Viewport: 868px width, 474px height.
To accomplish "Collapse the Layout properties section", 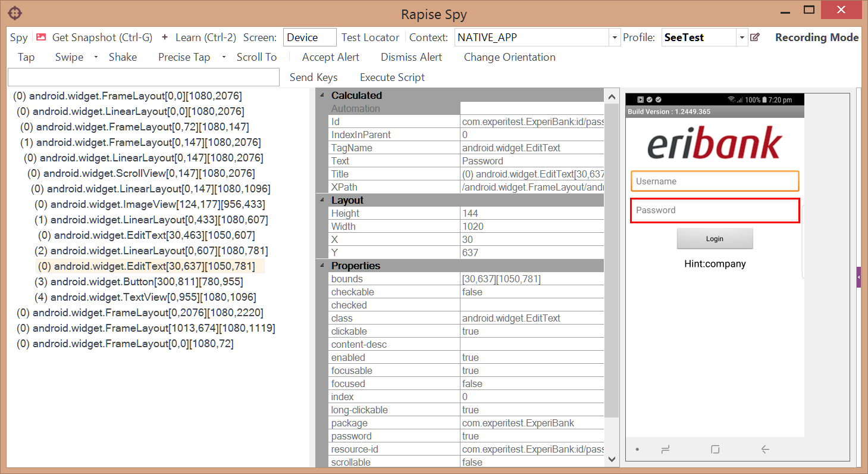I will point(322,200).
